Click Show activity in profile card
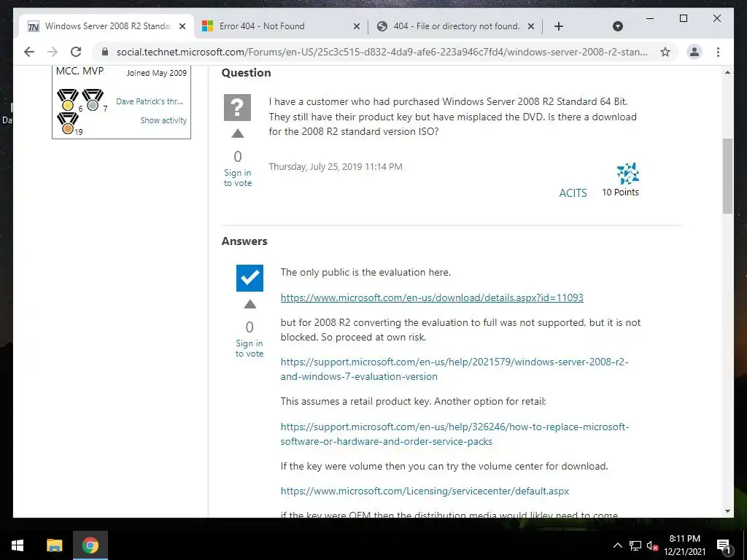Viewport: 747px width, 560px height. 163,120
